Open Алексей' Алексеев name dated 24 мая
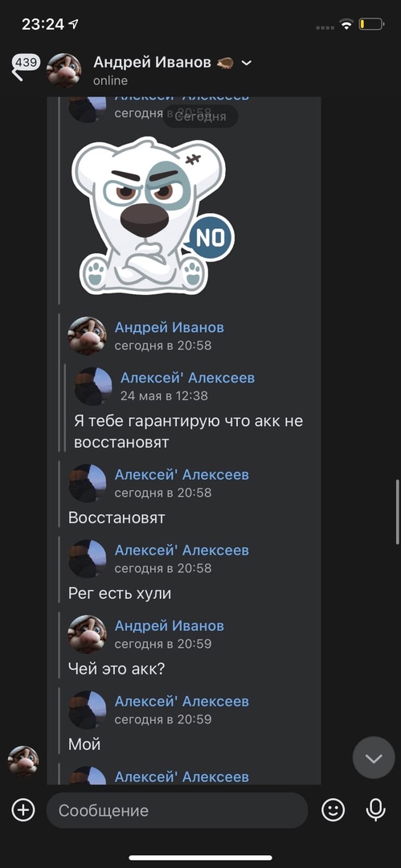Screen dimensions: 401x868 [x=188, y=378]
